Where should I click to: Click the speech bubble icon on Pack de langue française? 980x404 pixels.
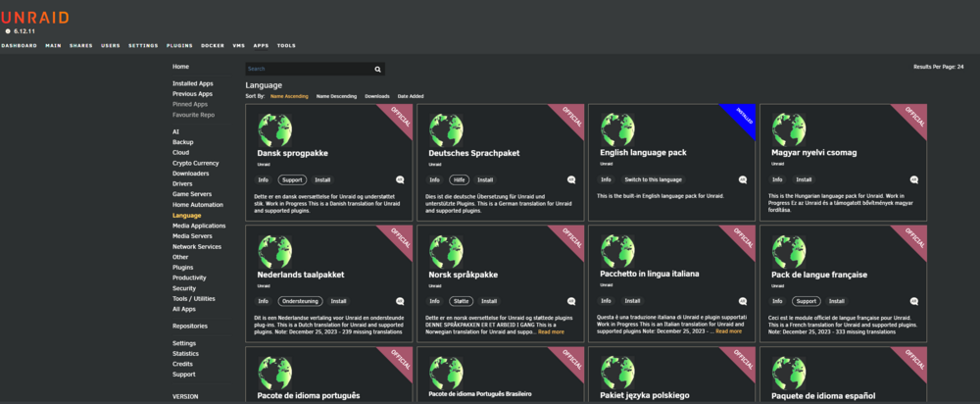pos(913,301)
